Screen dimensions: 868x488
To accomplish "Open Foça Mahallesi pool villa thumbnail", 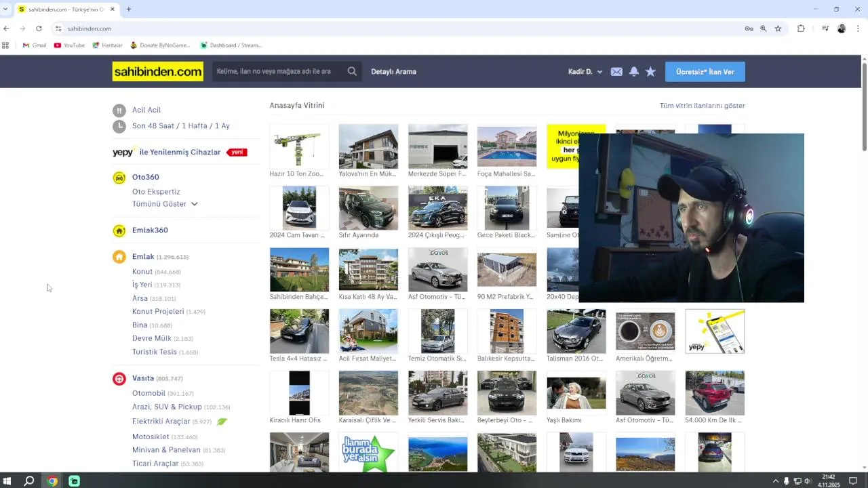I will (x=507, y=146).
